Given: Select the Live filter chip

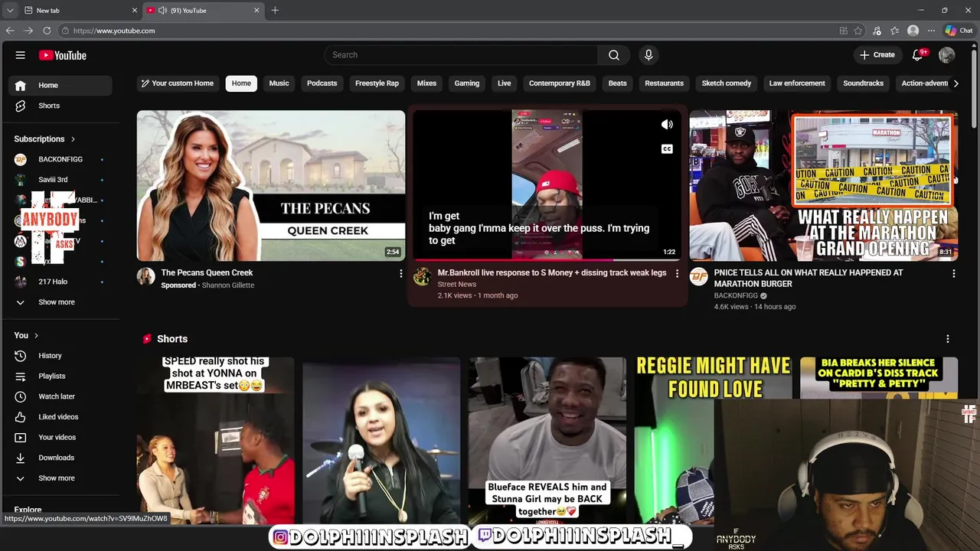Looking at the screenshot, I should (504, 83).
